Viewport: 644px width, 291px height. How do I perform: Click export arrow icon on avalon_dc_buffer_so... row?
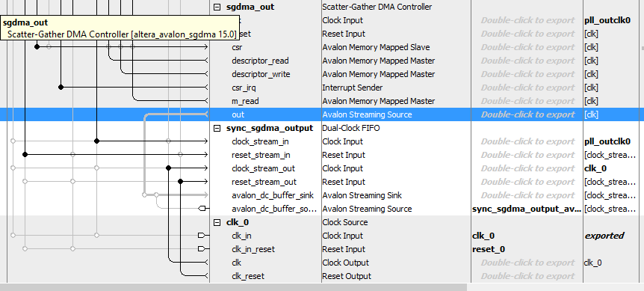tap(202, 209)
